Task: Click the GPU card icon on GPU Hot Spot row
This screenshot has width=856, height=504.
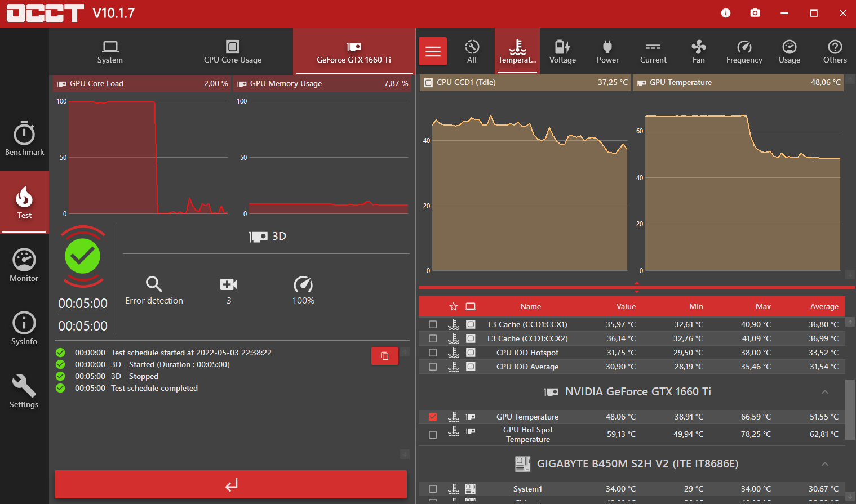Action: [x=471, y=431]
